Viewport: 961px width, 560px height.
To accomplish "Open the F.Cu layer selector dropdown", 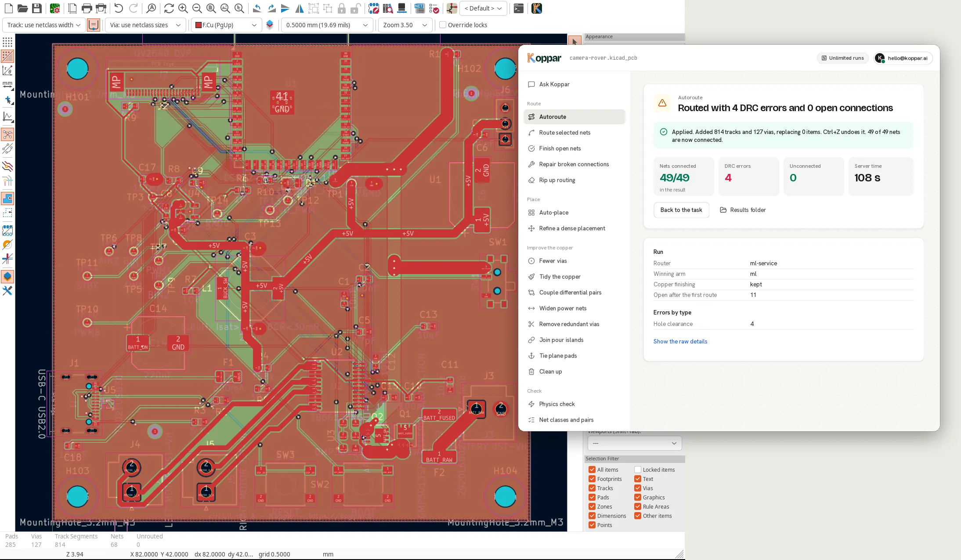I will pyautogui.click(x=227, y=25).
